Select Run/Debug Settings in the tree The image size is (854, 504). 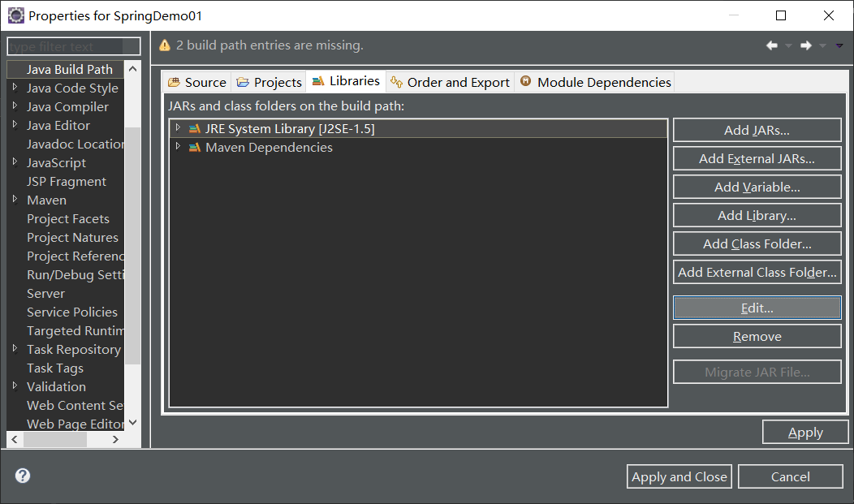coord(75,275)
